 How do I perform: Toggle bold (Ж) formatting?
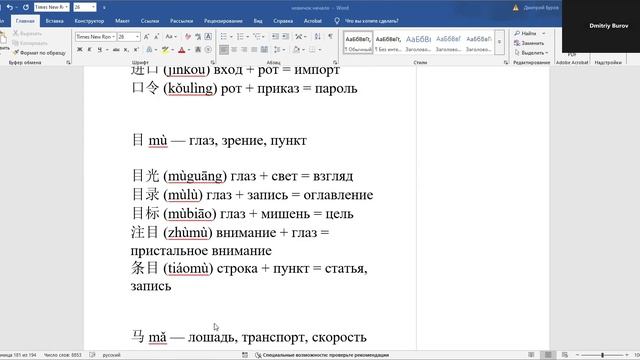[x=80, y=50]
